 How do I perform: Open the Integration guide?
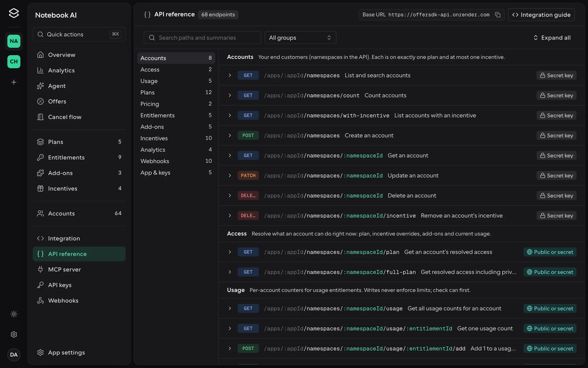coord(541,15)
